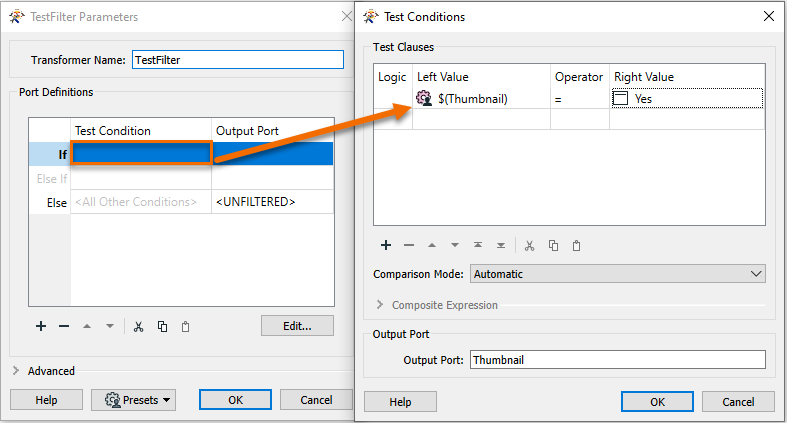Screen dimensions: 787x423
Task: Move test clause down one row
Action: point(455,245)
